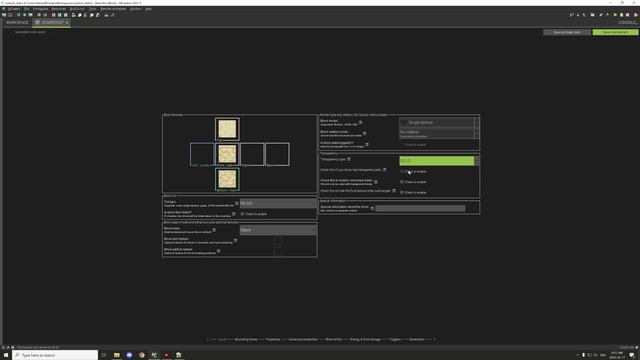Image resolution: width=640 pixels, height=360 pixels.
Task: Open the Block base Stairs dropdown
Action: coord(278,230)
